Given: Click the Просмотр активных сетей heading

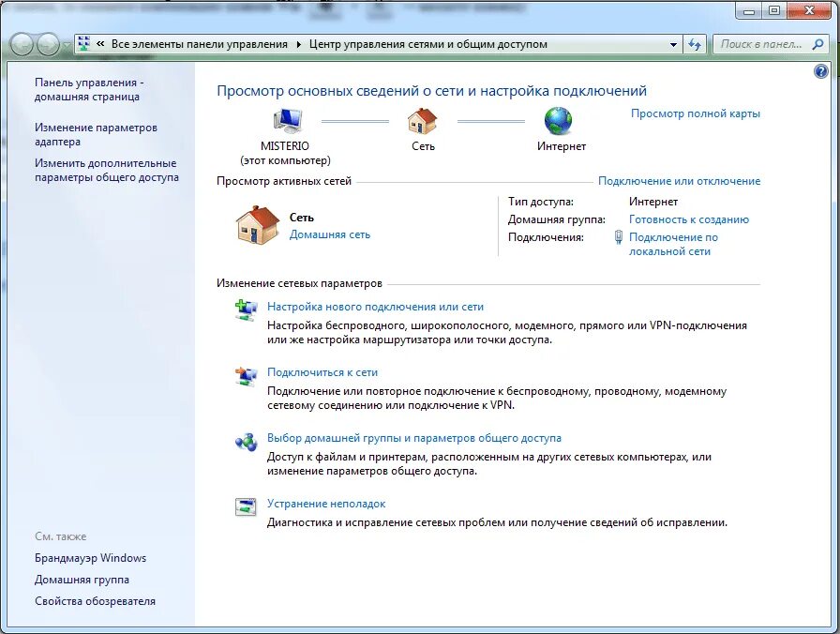Looking at the screenshot, I should click(284, 181).
